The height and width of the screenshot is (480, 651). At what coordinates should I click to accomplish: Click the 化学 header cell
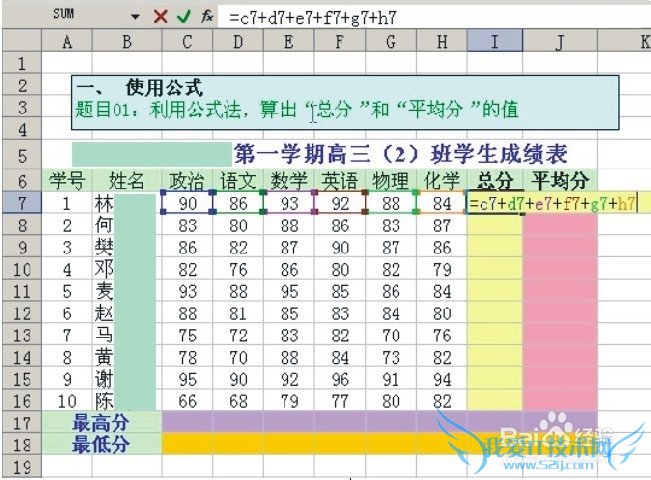442,181
